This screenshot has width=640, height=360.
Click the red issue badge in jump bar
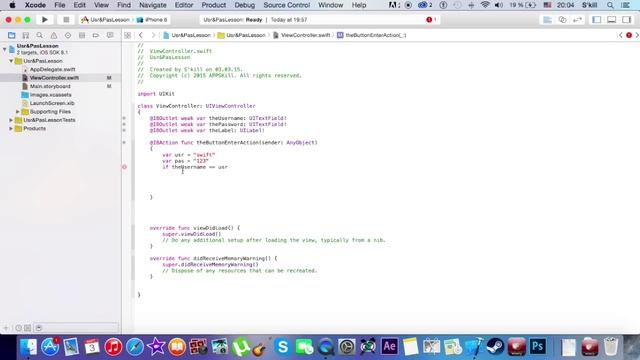coord(629,36)
